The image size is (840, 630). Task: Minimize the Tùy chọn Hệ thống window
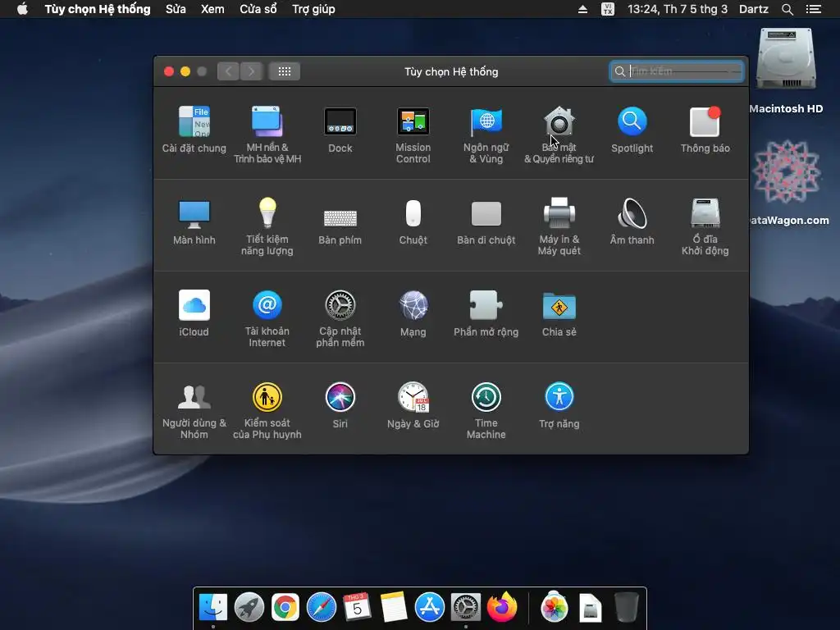(x=185, y=71)
